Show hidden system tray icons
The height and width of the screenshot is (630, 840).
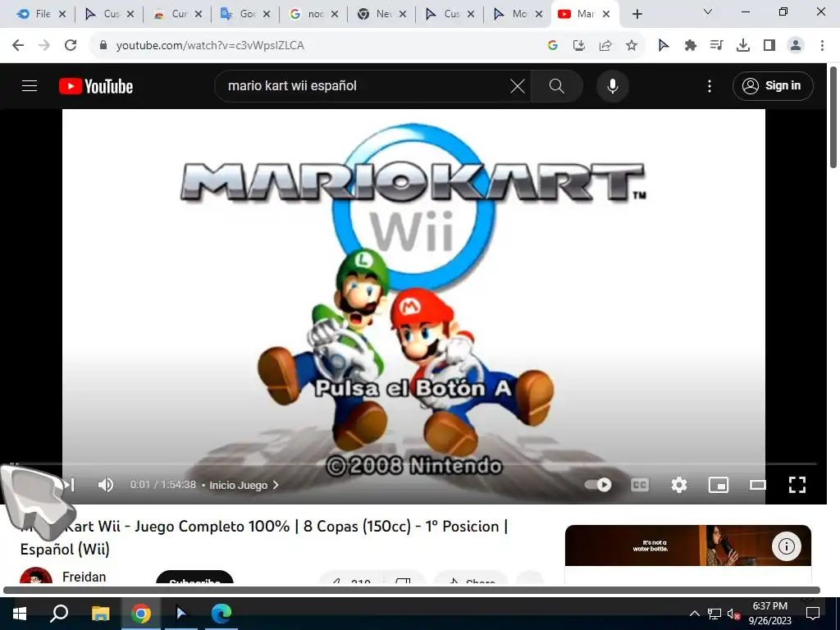click(694, 614)
